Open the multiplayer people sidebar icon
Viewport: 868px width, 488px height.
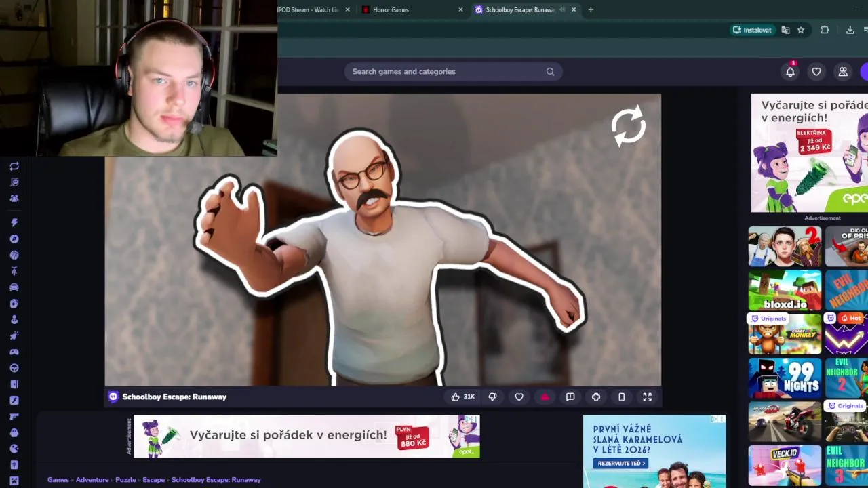point(14,199)
